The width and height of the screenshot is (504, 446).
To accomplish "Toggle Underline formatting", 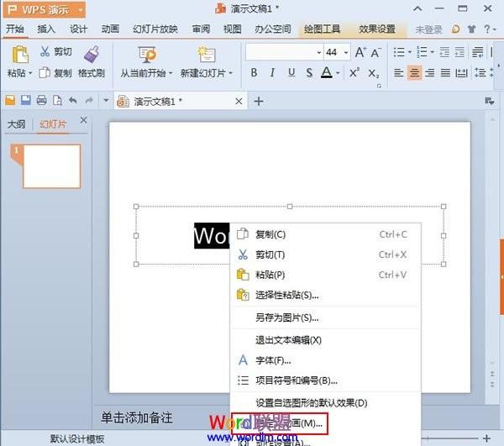I will tap(291, 73).
